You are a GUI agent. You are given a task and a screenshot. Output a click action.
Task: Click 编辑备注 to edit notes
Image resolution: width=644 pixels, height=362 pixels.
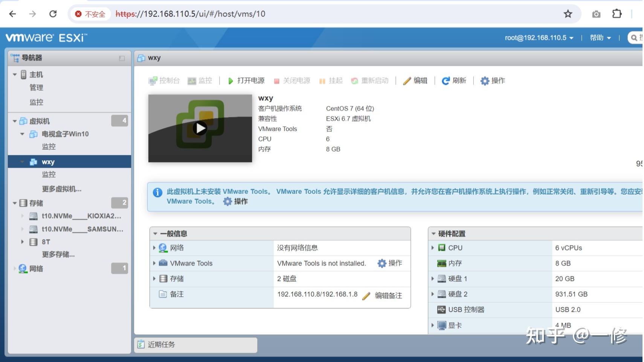coord(382,296)
